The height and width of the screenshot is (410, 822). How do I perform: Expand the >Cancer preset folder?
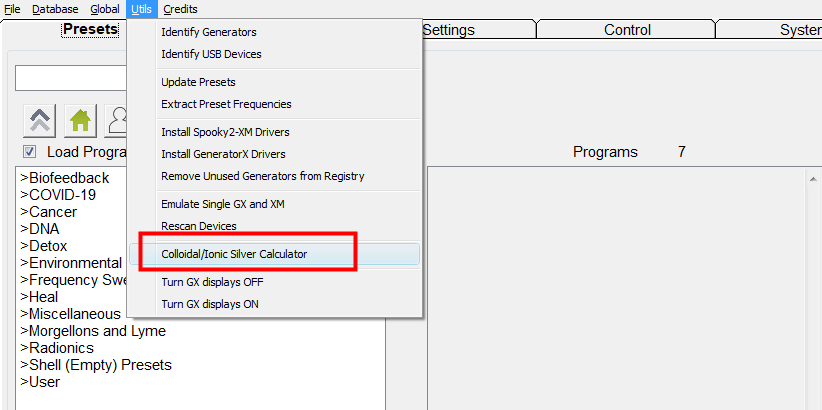(x=48, y=212)
